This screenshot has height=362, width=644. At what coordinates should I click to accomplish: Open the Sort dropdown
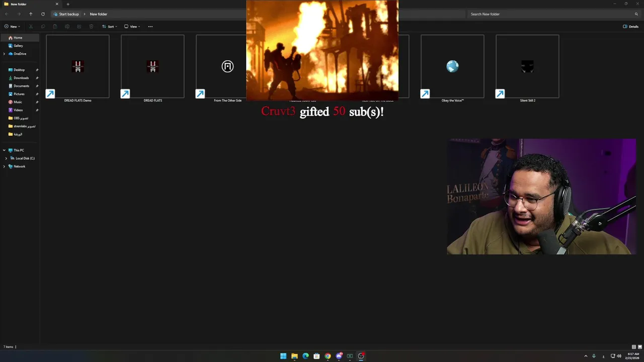pyautogui.click(x=109, y=27)
